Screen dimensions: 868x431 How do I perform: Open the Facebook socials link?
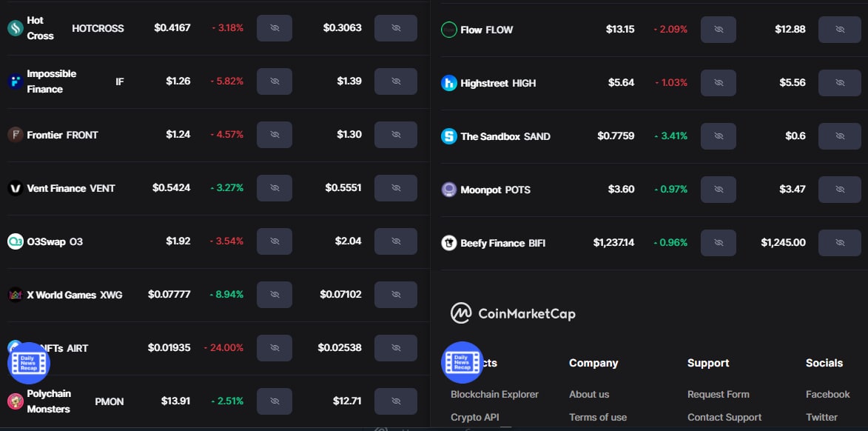pyautogui.click(x=827, y=395)
